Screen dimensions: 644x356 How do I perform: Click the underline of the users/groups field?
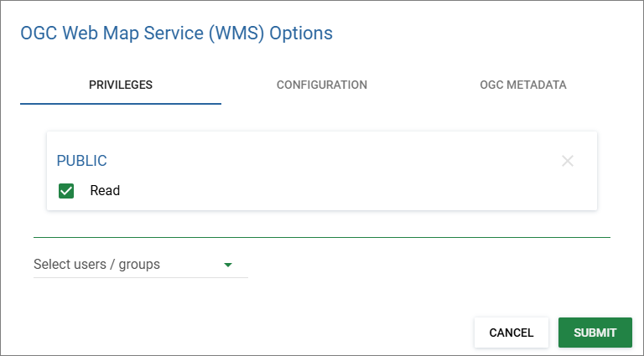140,277
